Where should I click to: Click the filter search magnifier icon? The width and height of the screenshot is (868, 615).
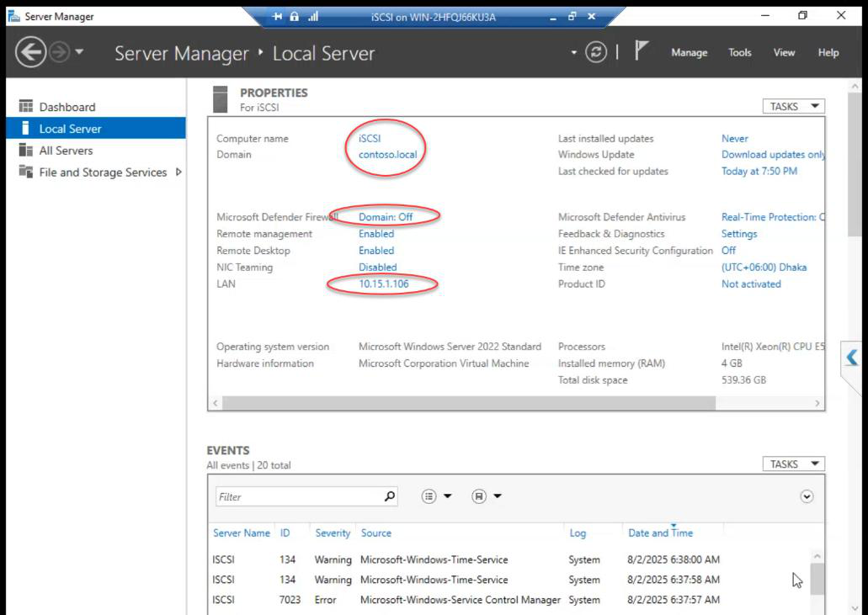coord(390,496)
